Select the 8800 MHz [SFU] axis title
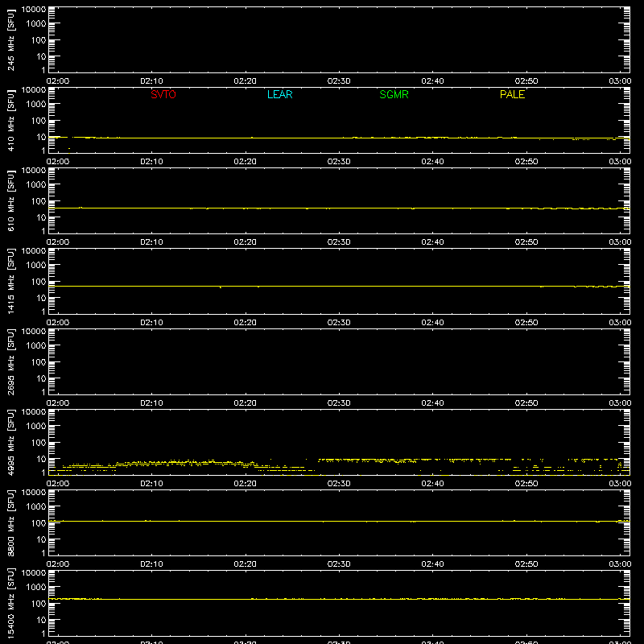This screenshot has width=644, height=644. (10, 522)
